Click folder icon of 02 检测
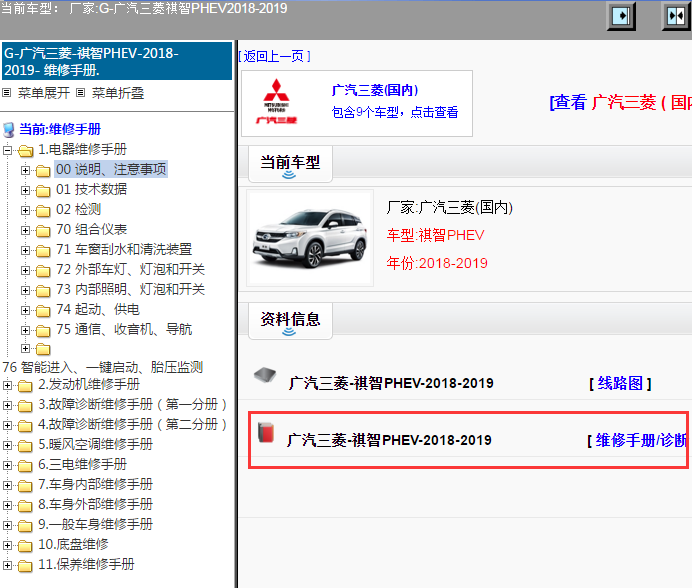 43,211
